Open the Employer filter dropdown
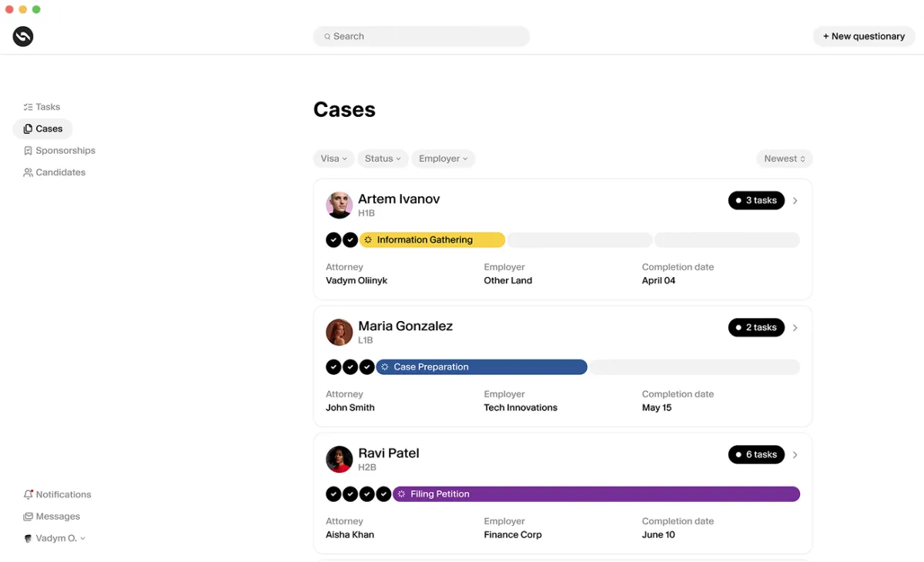924x562 pixels. (443, 159)
